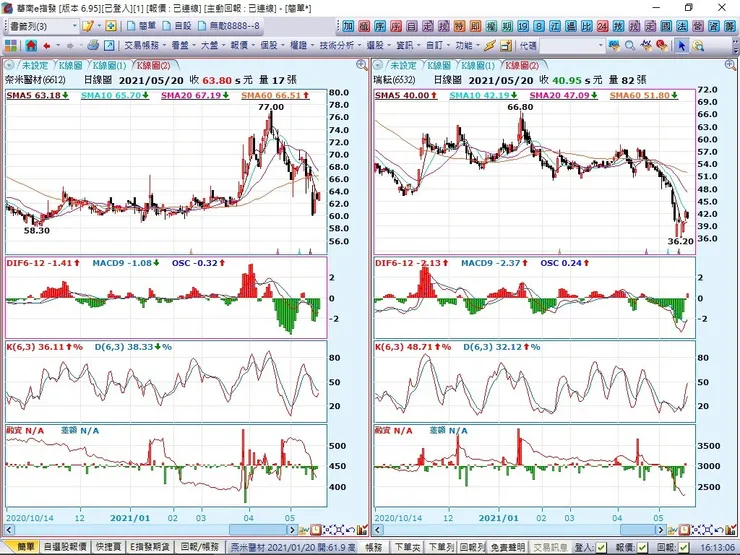The image size is (740, 555).
Task: Open the 交易帳務 menu
Action: point(145,46)
